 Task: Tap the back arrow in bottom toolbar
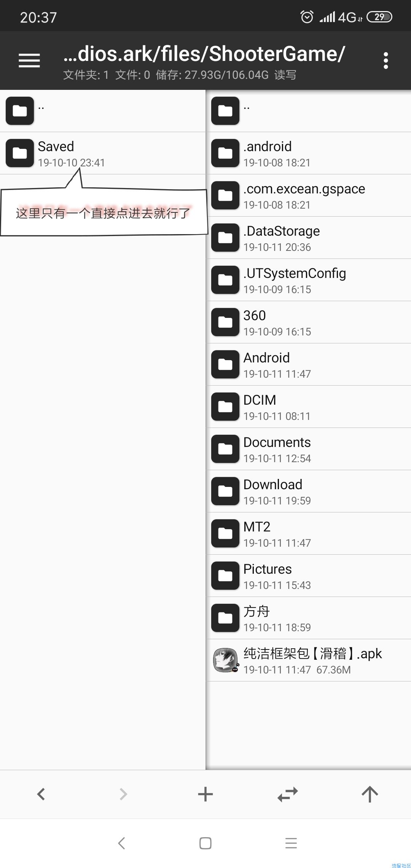pyautogui.click(x=41, y=794)
